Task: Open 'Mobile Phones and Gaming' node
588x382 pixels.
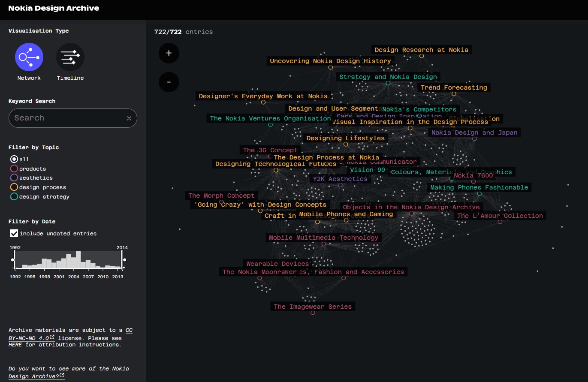Action: tap(346, 214)
